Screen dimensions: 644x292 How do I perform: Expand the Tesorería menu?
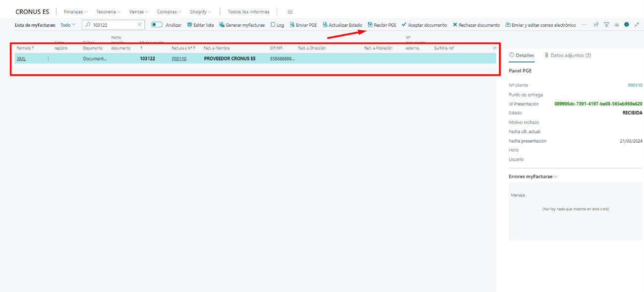pyautogui.click(x=109, y=12)
